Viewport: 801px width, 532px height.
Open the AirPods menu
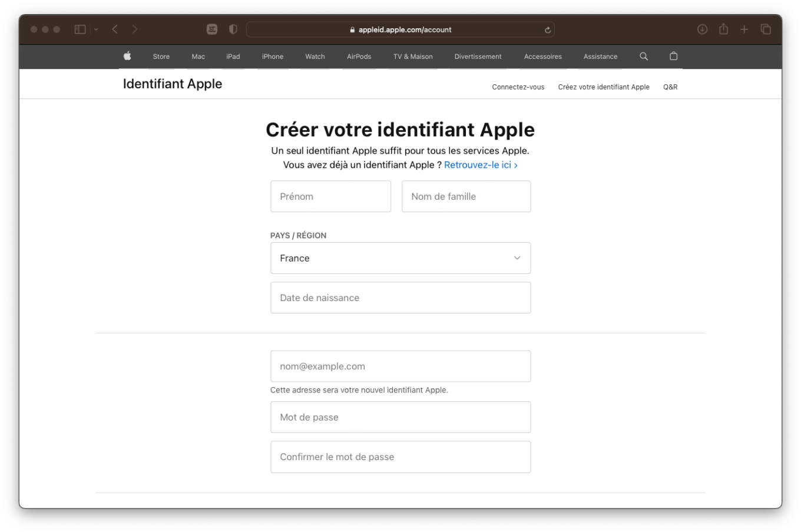click(359, 57)
